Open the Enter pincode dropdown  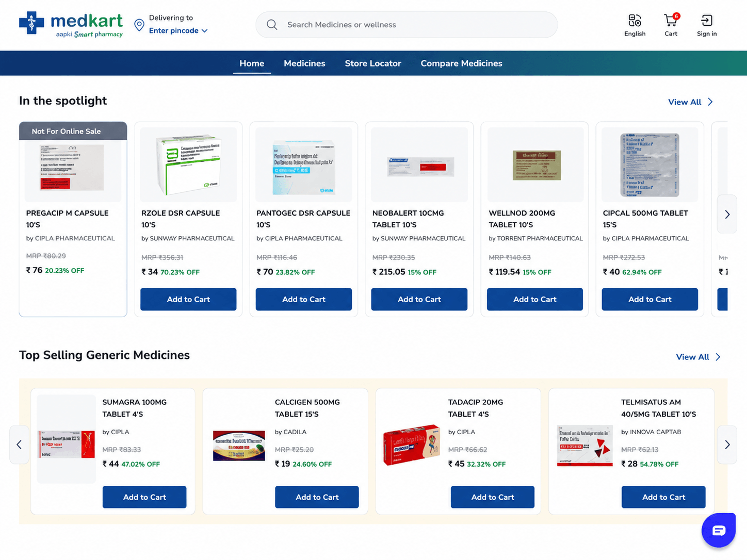click(x=178, y=30)
